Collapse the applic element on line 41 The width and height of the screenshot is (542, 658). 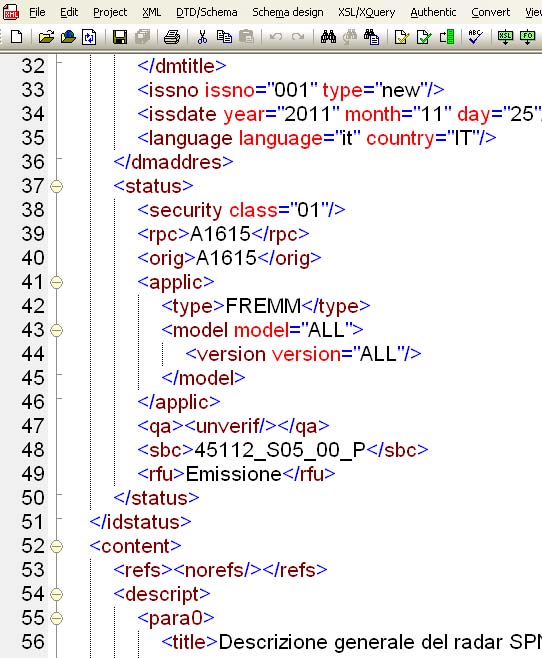coord(56,282)
